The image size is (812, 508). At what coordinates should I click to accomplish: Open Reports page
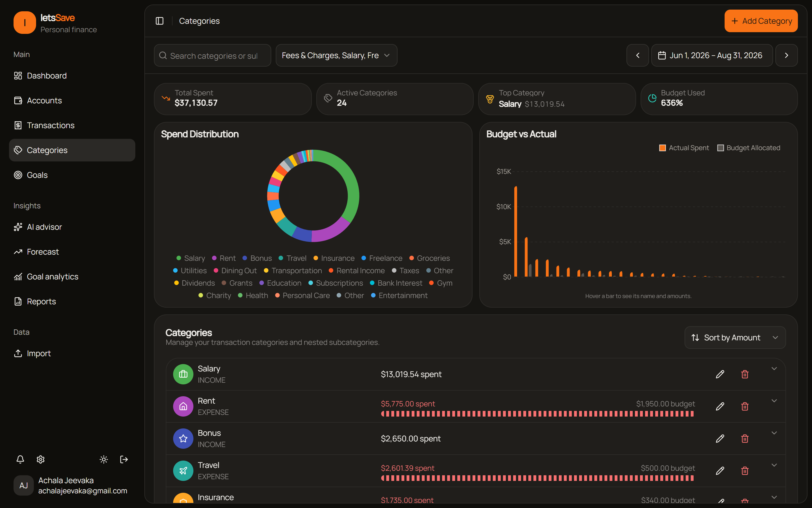click(x=72, y=302)
